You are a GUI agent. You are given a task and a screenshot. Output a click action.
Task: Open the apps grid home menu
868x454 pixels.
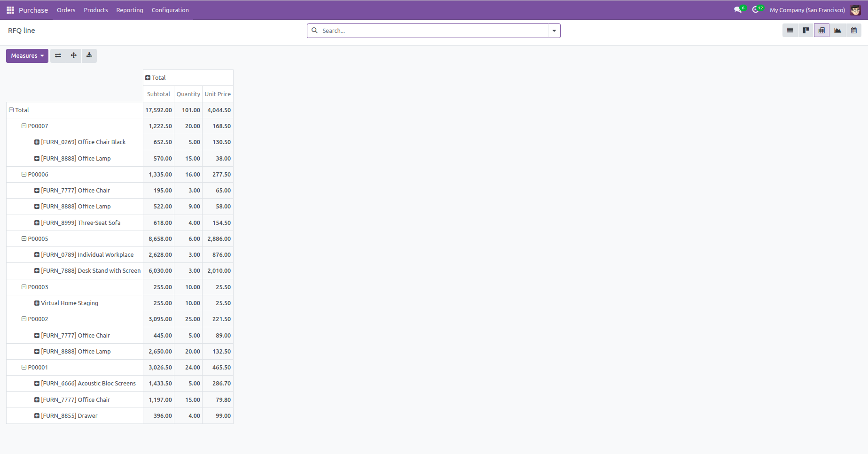tap(10, 10)
